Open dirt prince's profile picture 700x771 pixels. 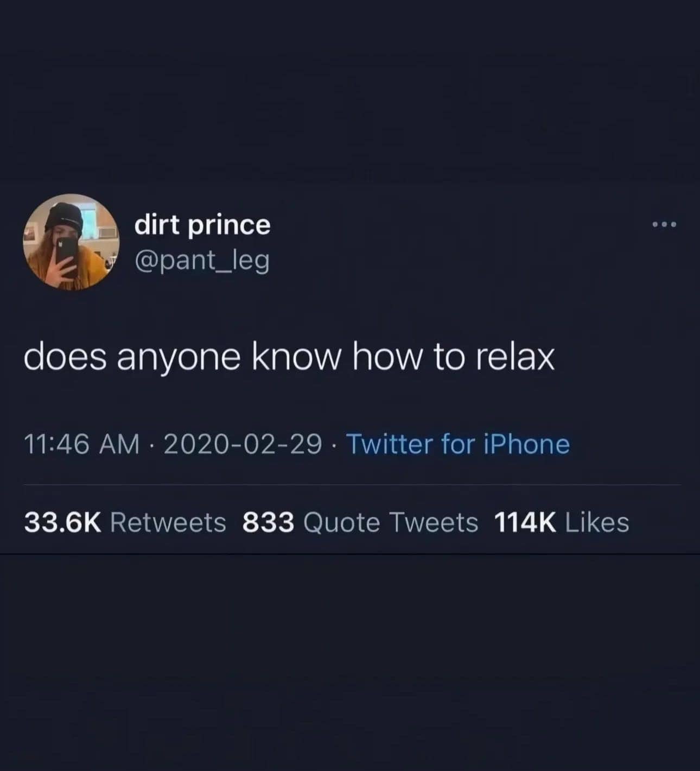71,242
